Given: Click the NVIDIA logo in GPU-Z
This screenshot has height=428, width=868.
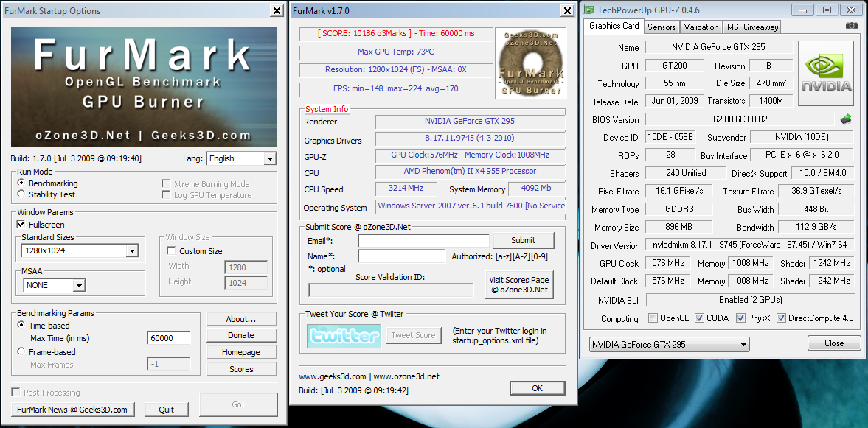Looking at the screenshot, I should click(x=827, y=72).
